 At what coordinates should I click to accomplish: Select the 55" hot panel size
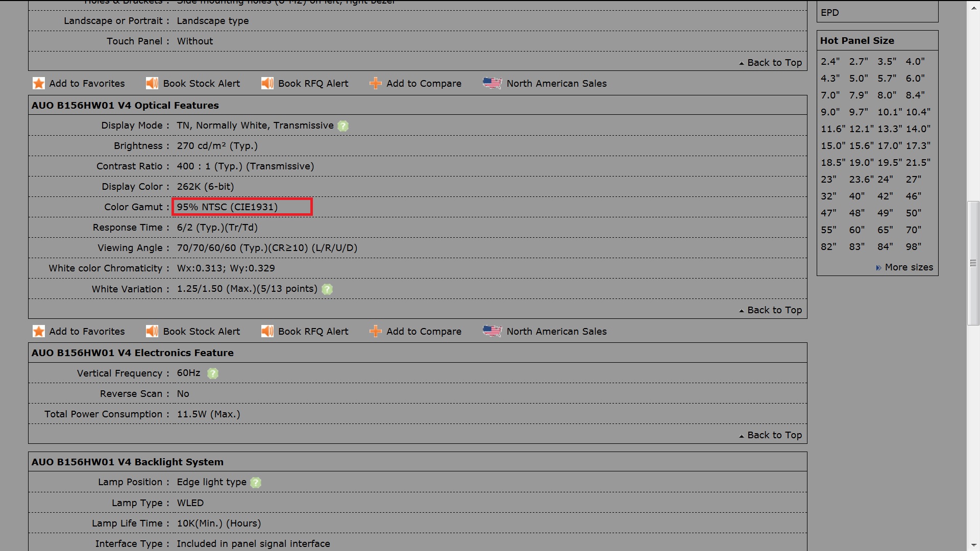828,230
